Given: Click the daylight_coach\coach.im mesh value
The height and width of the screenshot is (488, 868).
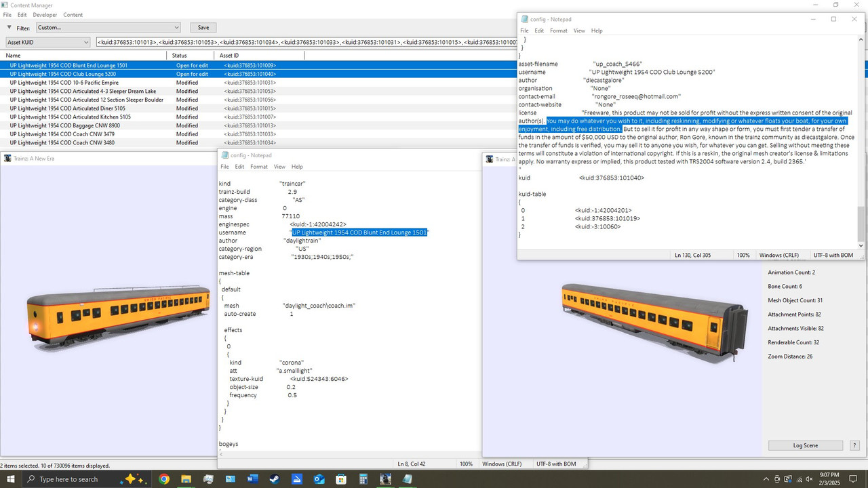Looking at the screenshot, I should [319, 306].
